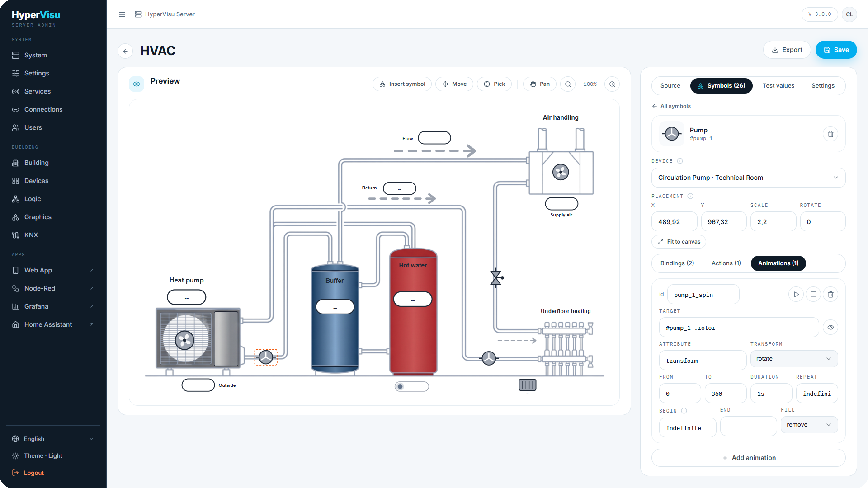Collapse the sidebar with the hamburger icon
Viewport: 868px width, 488px height.
tap(122, 14)
